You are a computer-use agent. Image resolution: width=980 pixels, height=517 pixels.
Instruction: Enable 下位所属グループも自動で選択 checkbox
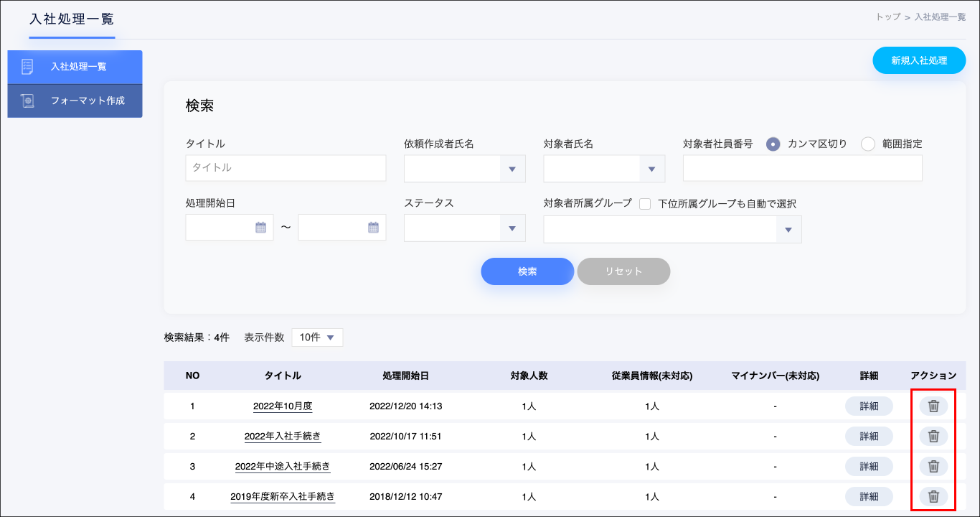point(645,204)
